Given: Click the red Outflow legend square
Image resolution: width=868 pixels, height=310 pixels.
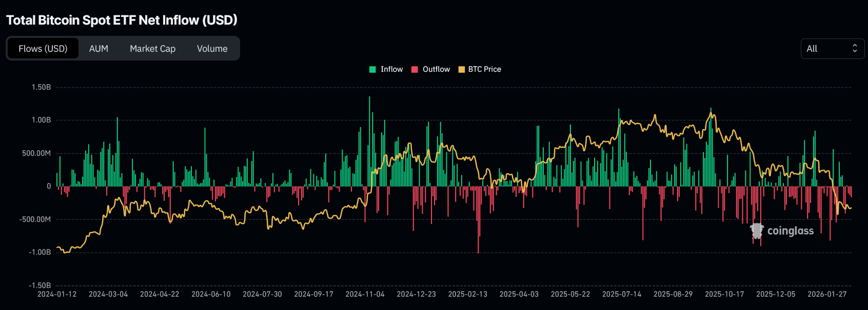Looking at the screenshot, I should (415, 70).
